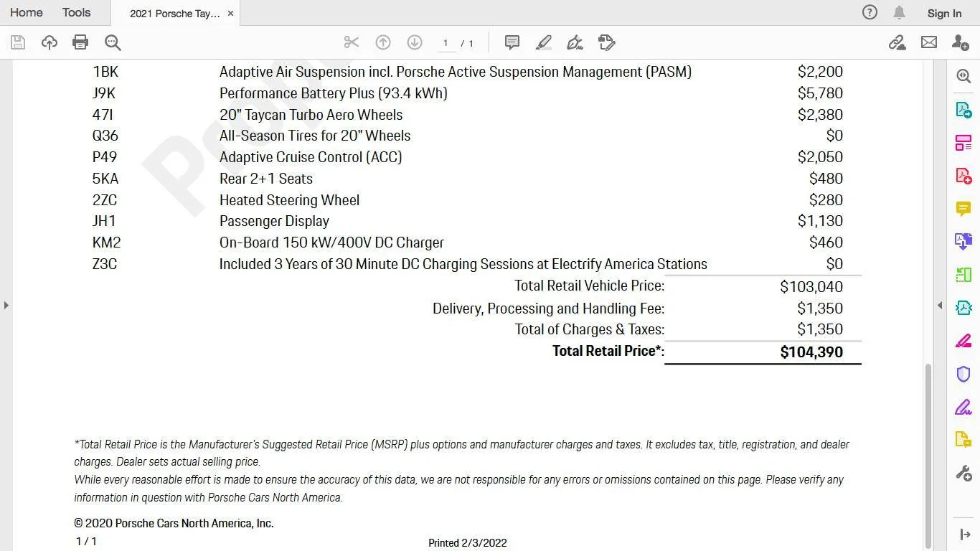Click the stamp tool icon

coord(607,42)
